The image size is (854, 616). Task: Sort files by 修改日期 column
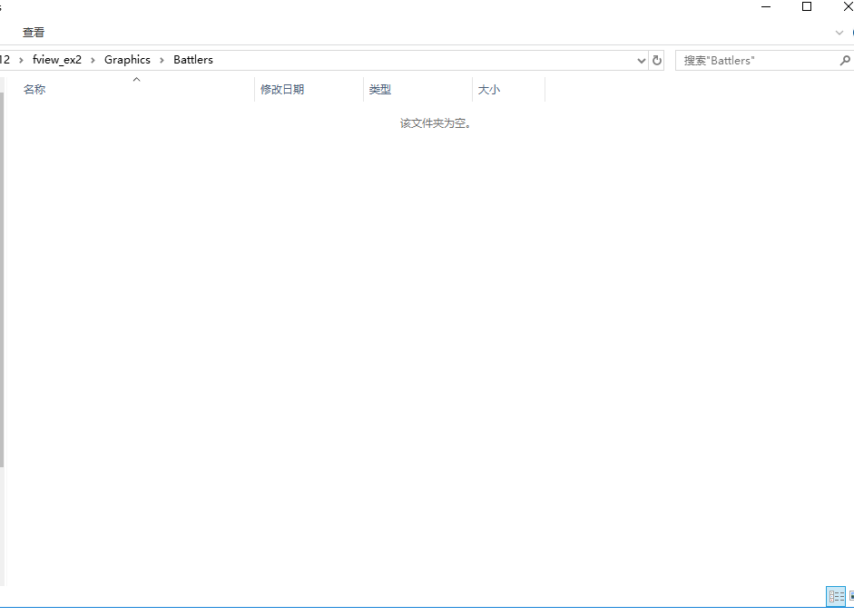(x=309, y=89)
